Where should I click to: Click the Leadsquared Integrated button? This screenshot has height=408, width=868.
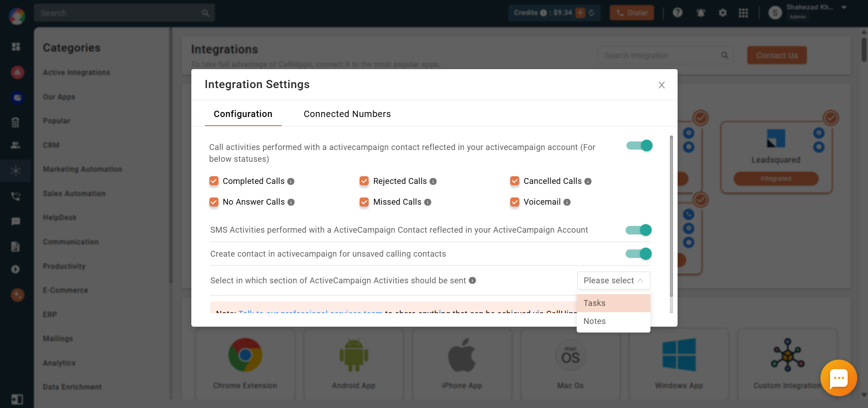point(776,178)
